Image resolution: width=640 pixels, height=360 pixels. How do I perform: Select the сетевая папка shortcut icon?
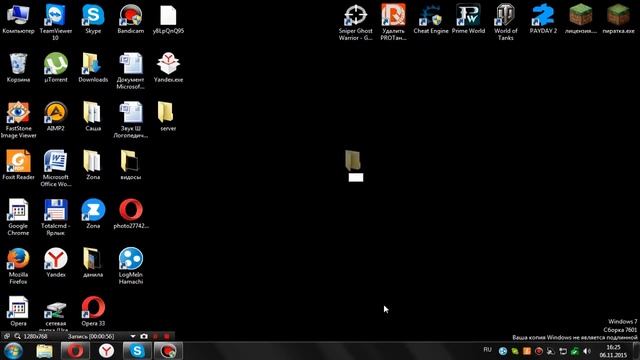pyautogui.click(x=56, y=314)
